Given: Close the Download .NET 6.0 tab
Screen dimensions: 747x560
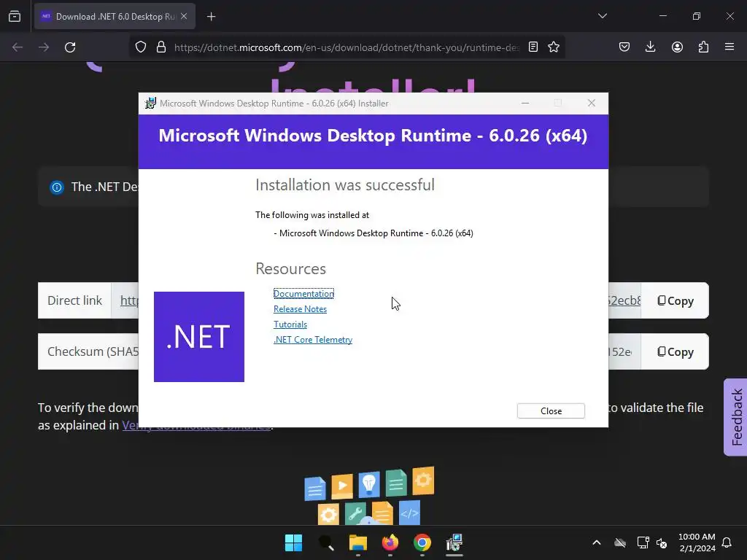Looking at the screenshot, I should click(x=184, y=17).
